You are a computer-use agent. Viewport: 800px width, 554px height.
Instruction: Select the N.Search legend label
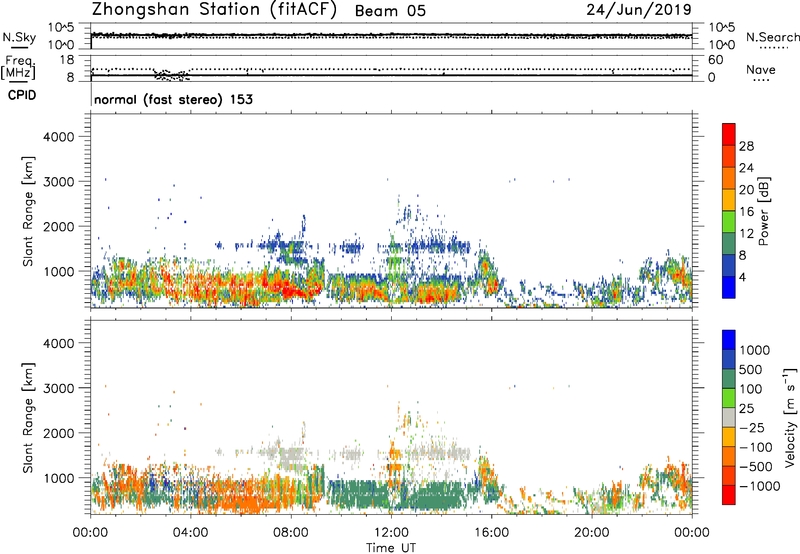pyautogui.click(x=772, y=37)
